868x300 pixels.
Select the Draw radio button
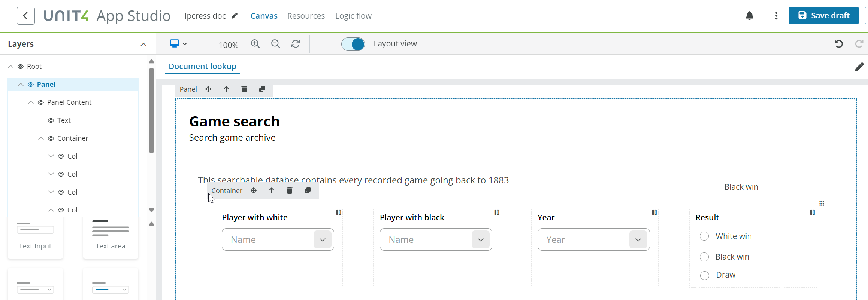click(704, 275)
